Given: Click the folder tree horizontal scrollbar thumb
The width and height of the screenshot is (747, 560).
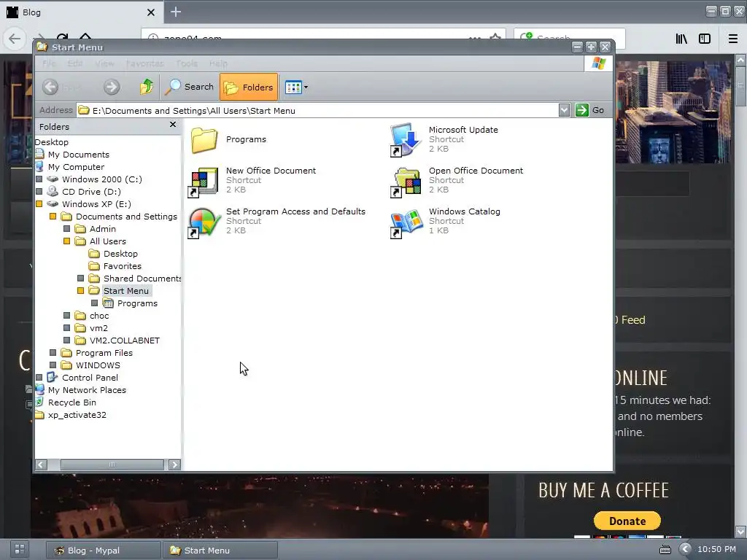Looking at the screenshot, I should click(112, 464).
